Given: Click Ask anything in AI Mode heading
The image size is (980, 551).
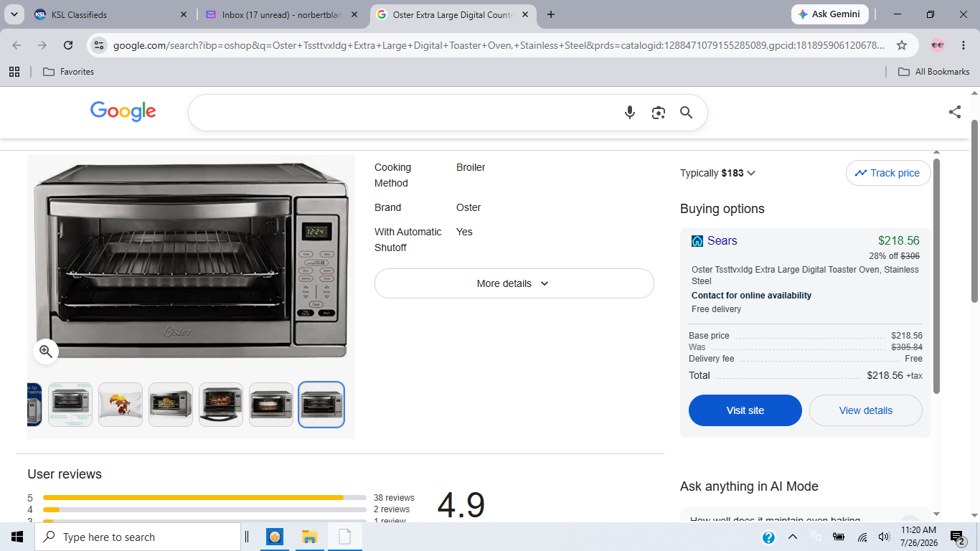Looking at the screenshot, I should click(x=749, y=486).
